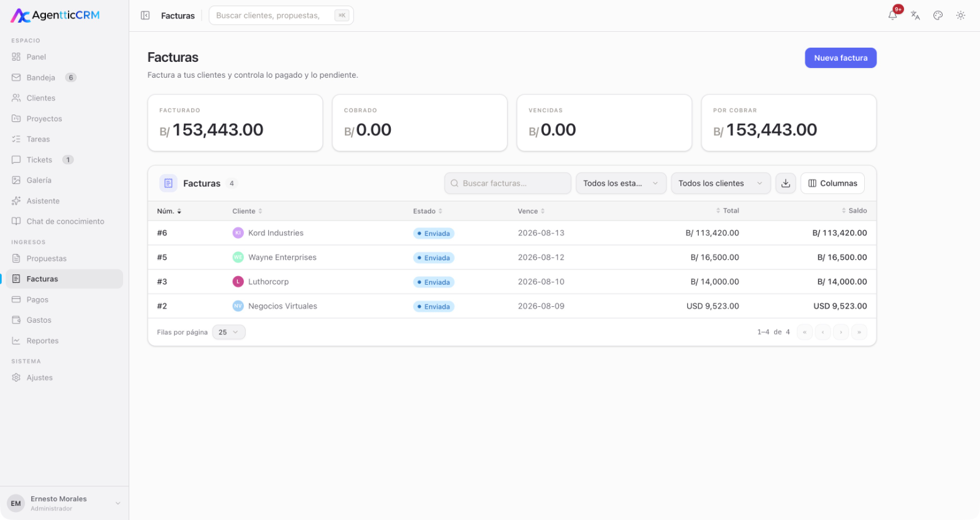Viewport: 980px width, 520px height.
Task: Open Asistente in sidebar
Action: (x=64, y=201)
